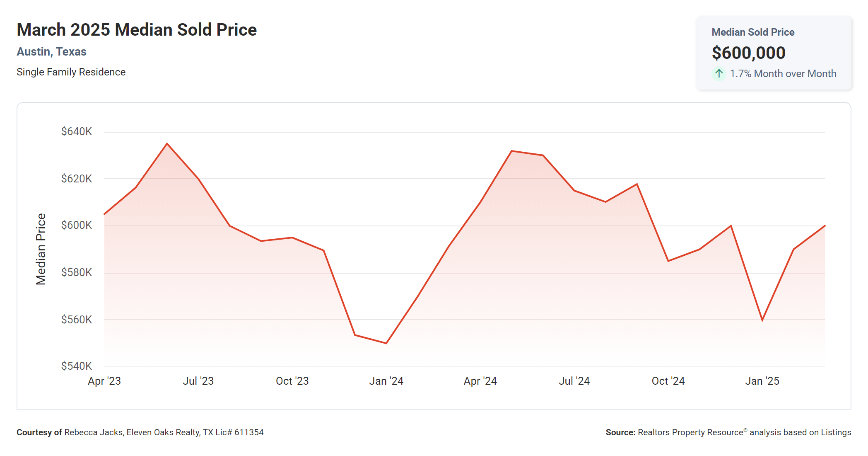Click the green upward arrow icon
This screenshot has height=456, width=868.
[719, 74]
